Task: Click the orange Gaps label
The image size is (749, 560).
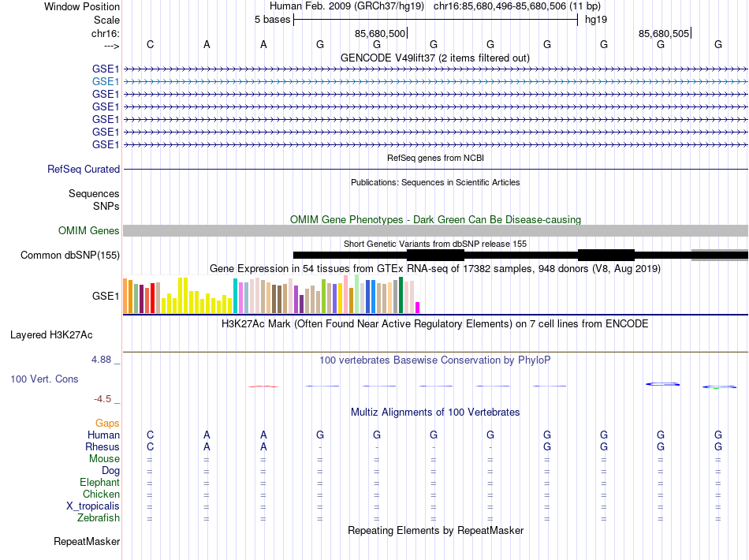Action: pos(107,424)
